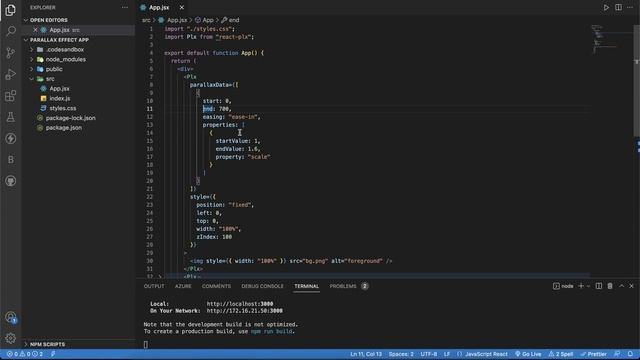
Task: Maximize panel size with chevron up
Action: pos(621,286)
